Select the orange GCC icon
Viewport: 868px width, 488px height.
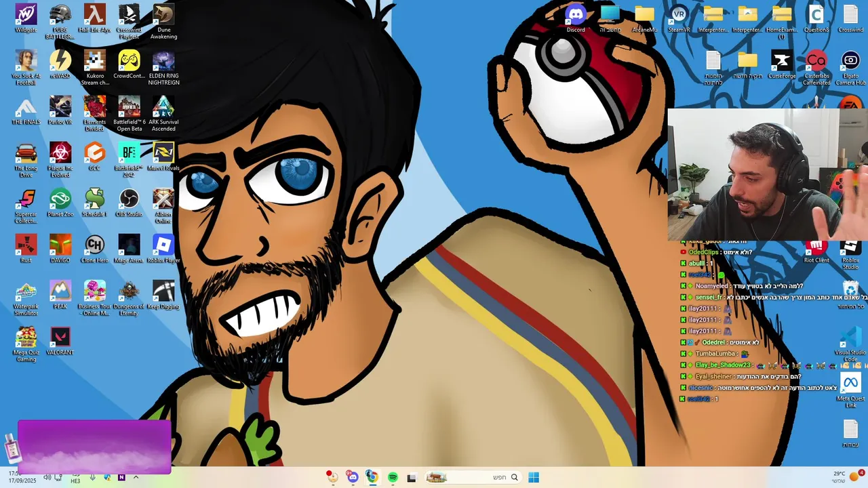[94, 157]
